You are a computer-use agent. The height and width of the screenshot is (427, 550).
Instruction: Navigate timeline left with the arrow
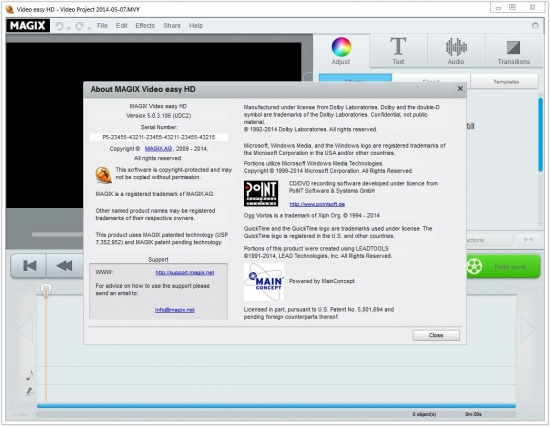point(26,329)
